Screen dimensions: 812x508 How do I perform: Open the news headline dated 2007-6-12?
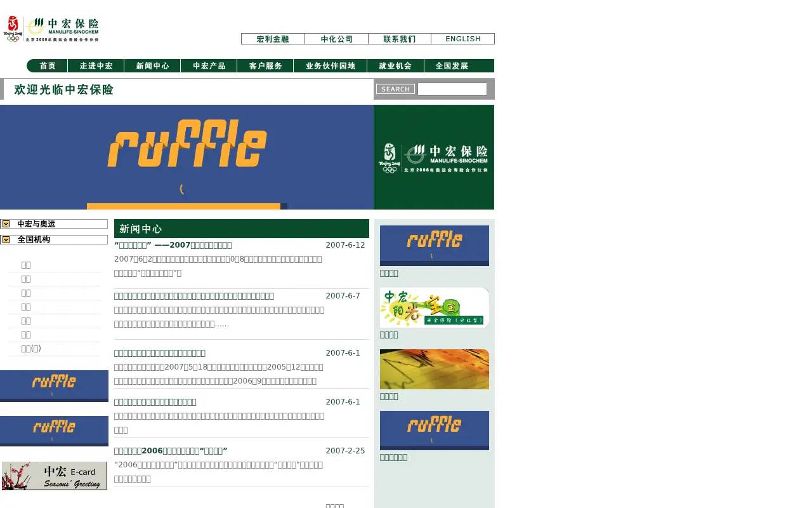(x=173, y=245)
